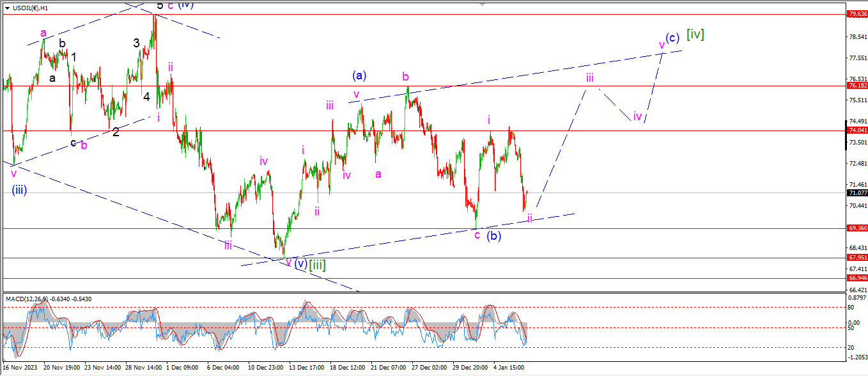Select the blue (c) wave label
868x376 pixels.
tap(672, 38)
